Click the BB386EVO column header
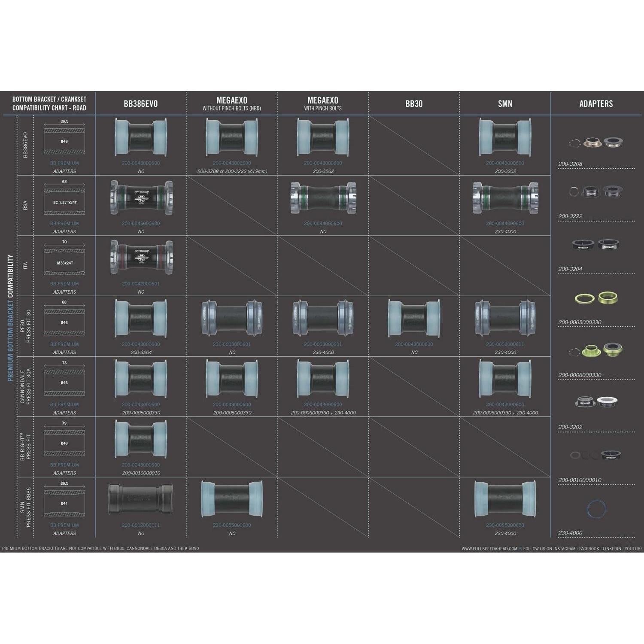The image size is (644, 644). click(141, 104)
